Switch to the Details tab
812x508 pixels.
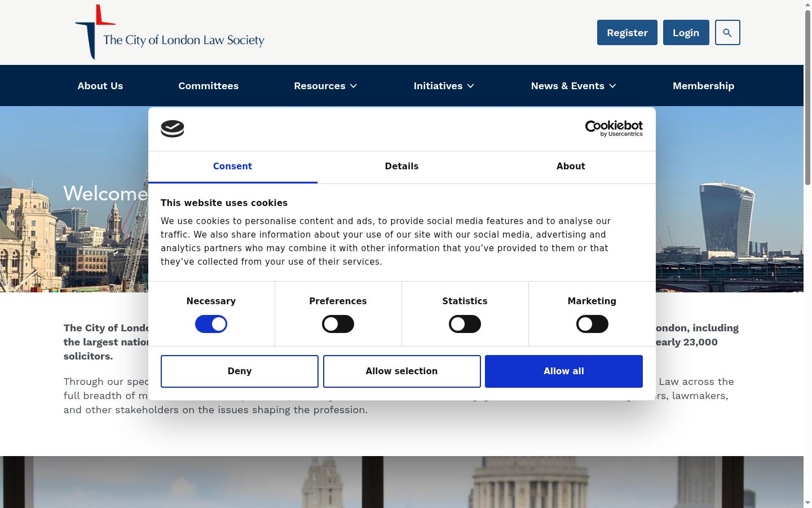coord(401,167)
